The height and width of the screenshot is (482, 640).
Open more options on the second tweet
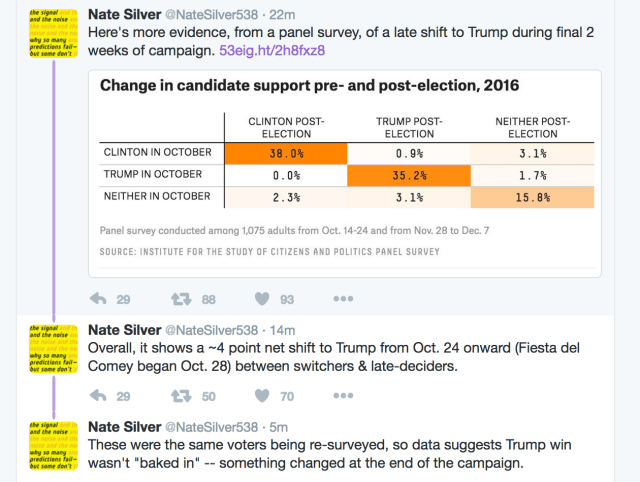tap(343, 396)
